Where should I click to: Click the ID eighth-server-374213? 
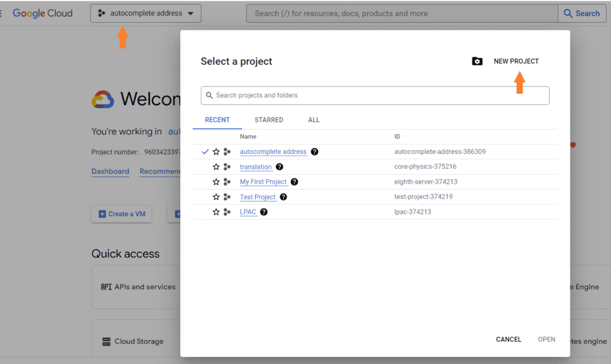click(x=426, y=181)
